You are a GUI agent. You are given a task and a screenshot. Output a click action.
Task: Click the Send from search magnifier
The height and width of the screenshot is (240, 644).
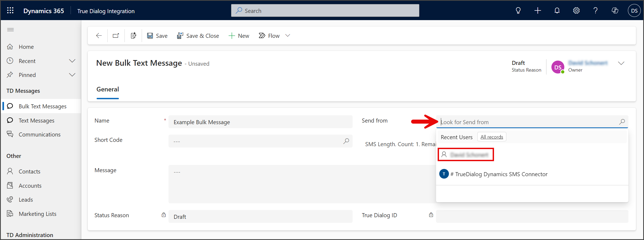[x=622, y=122]
